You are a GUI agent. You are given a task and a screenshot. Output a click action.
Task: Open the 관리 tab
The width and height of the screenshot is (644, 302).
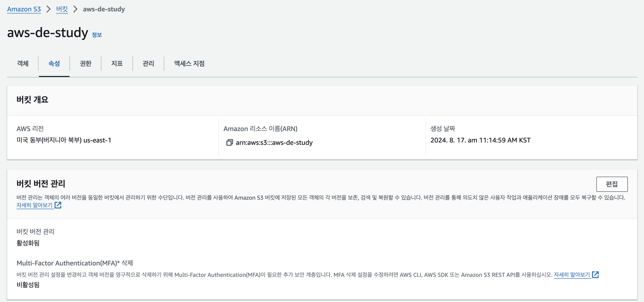coord(148,64)
